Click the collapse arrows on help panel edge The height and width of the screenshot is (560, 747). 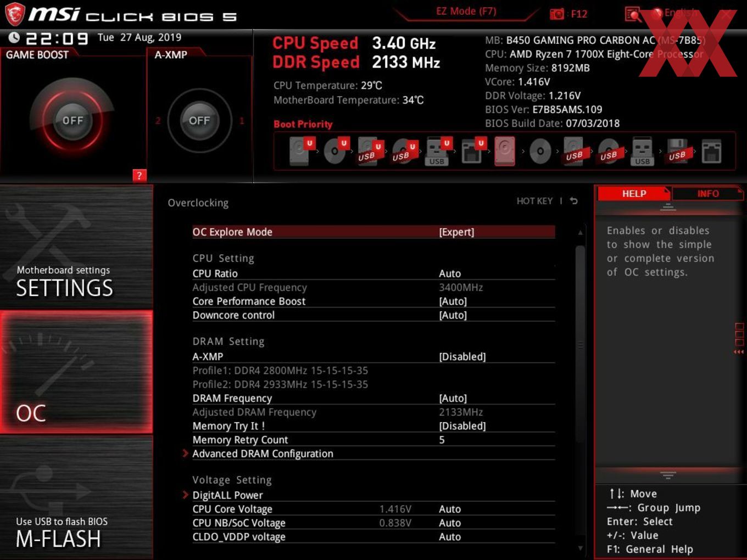[x=739, y=352]
